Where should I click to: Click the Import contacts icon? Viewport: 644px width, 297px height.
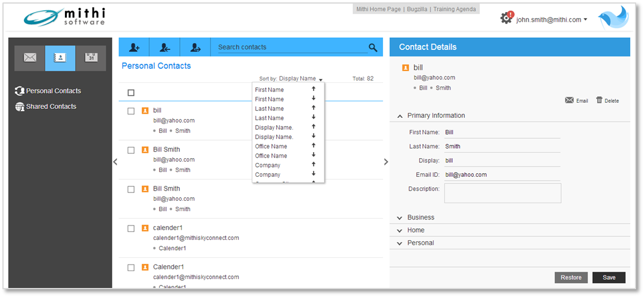[164, 47]
